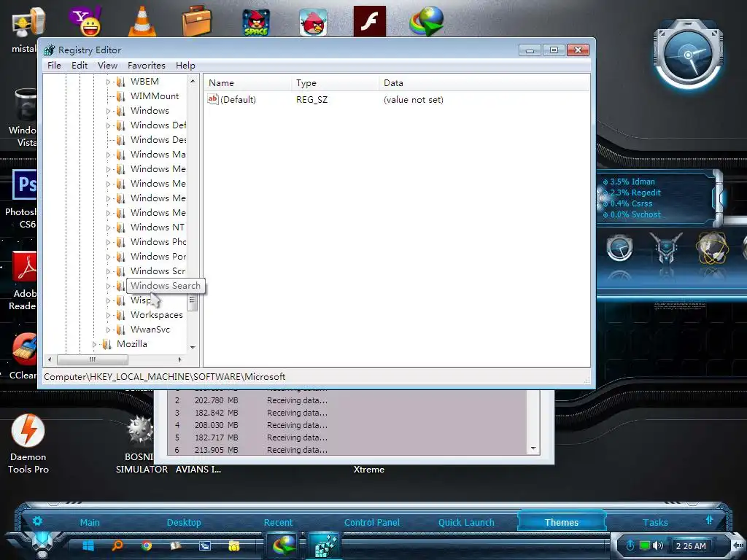The image size is (747, 560).
Task: Click the speaker volume tray icon
Action: (658, 545)
